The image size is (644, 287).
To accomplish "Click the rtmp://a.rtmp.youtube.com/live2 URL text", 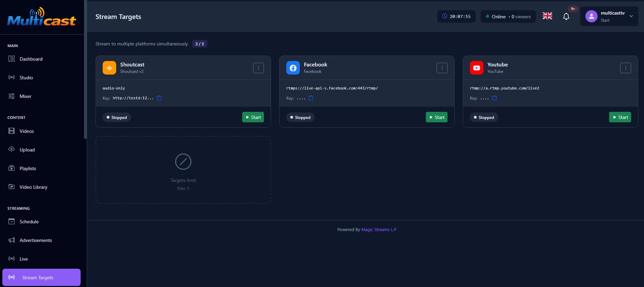I will [x=504, y=88].
